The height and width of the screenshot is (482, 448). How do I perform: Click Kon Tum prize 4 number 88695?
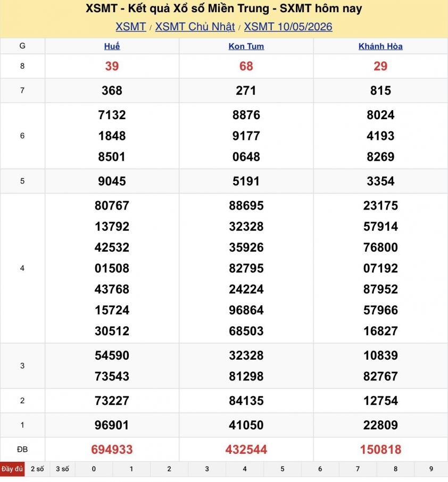(246, 206)
